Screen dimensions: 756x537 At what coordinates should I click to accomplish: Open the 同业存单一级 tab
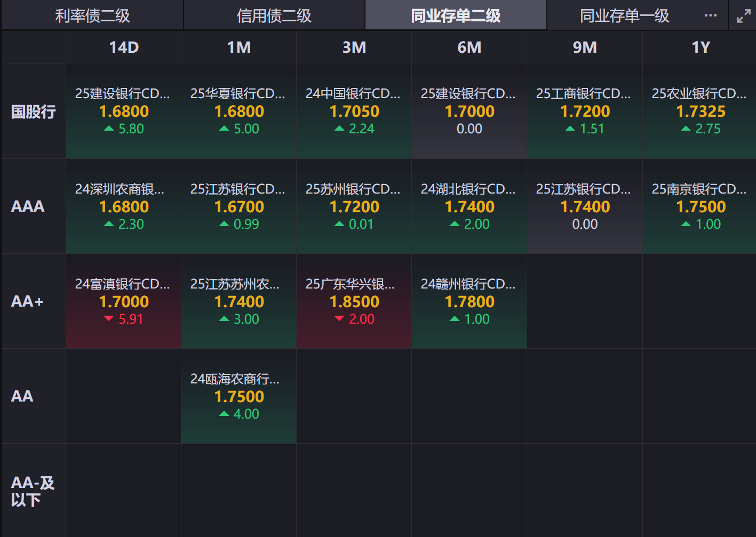[624, 15]
